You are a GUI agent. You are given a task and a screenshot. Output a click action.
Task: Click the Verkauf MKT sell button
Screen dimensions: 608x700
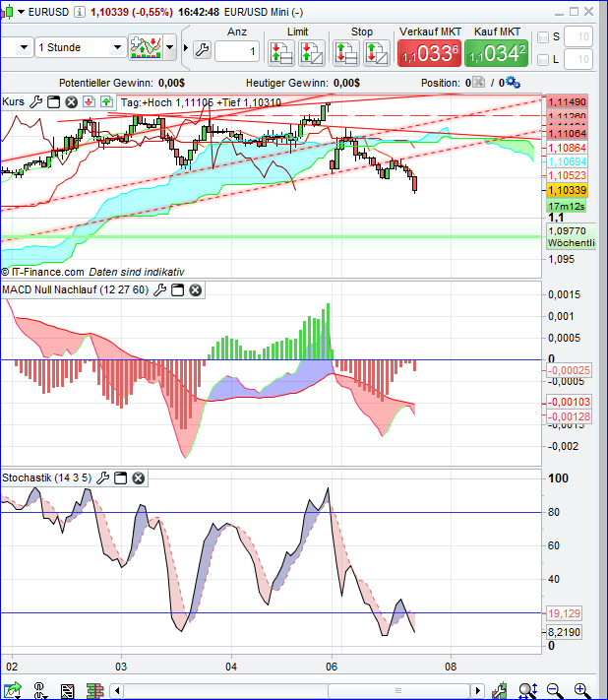(x=429, y=53)
